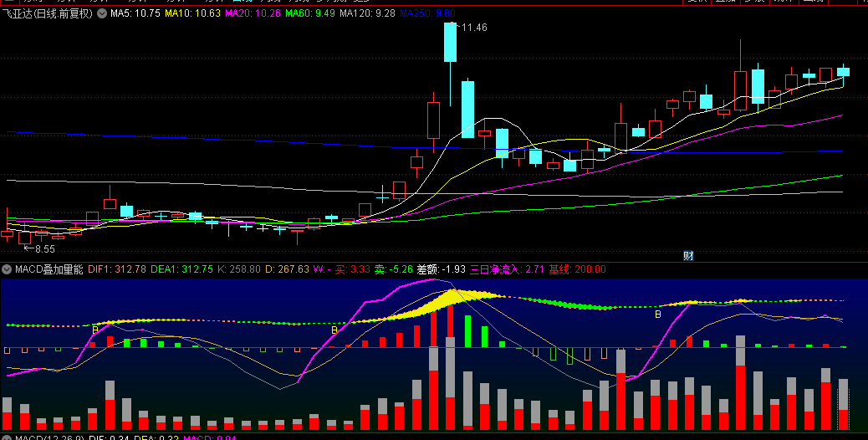Click the 差额: -1.93 value

tap(442, 269)
